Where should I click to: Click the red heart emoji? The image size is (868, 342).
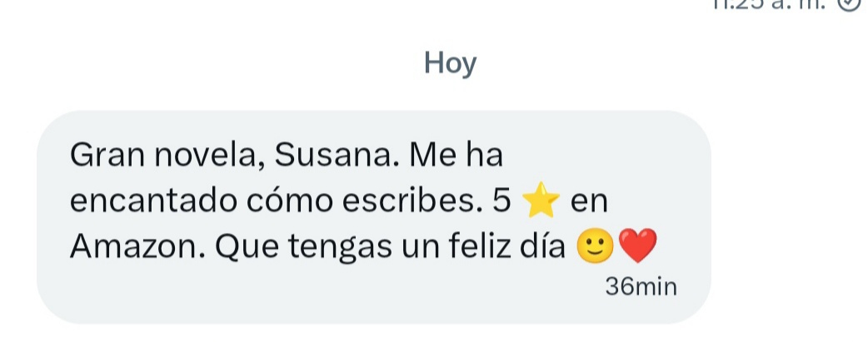(x=637, y=246)
